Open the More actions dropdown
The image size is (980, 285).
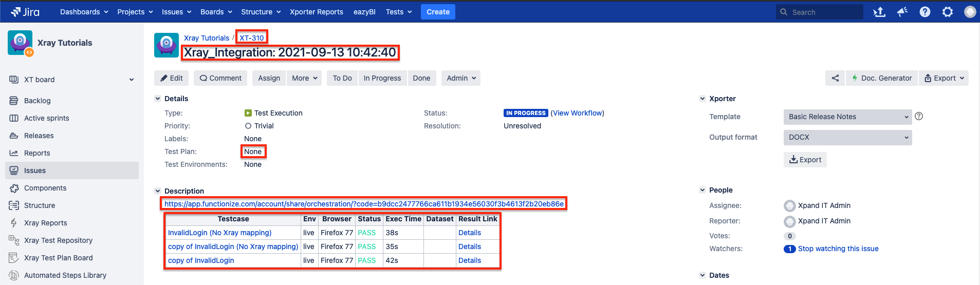click(305, 78)
